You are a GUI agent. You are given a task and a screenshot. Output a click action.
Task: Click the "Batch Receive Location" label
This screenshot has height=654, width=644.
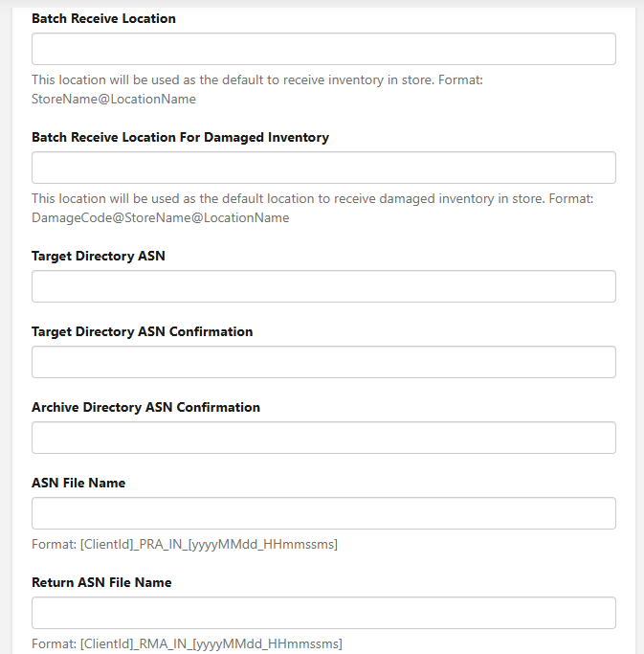click(x=103, y=18)
